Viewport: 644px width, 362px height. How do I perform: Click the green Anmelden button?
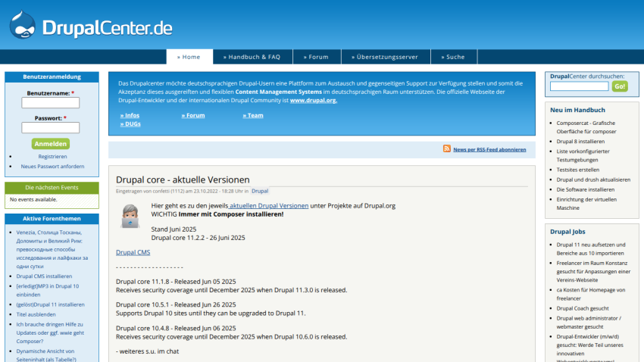pos(51,144)
